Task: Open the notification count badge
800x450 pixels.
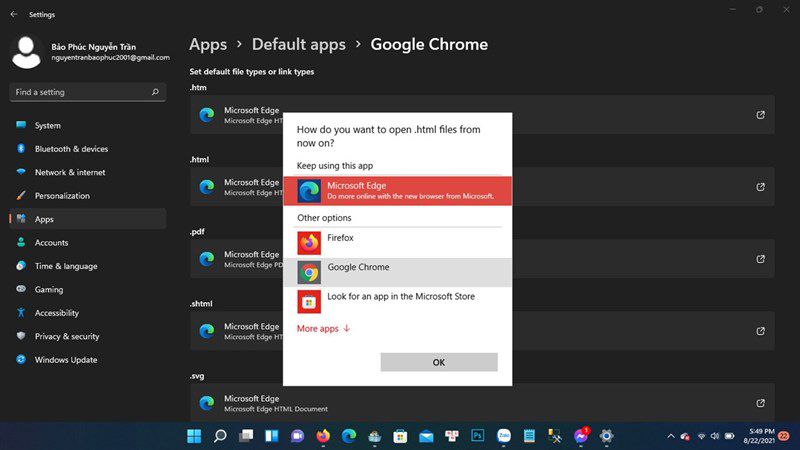Action: click(784, 436)
